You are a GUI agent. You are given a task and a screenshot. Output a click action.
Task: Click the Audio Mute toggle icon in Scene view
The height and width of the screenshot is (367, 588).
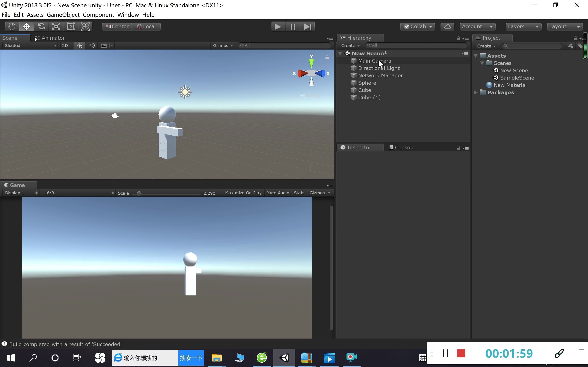point(92,45)
